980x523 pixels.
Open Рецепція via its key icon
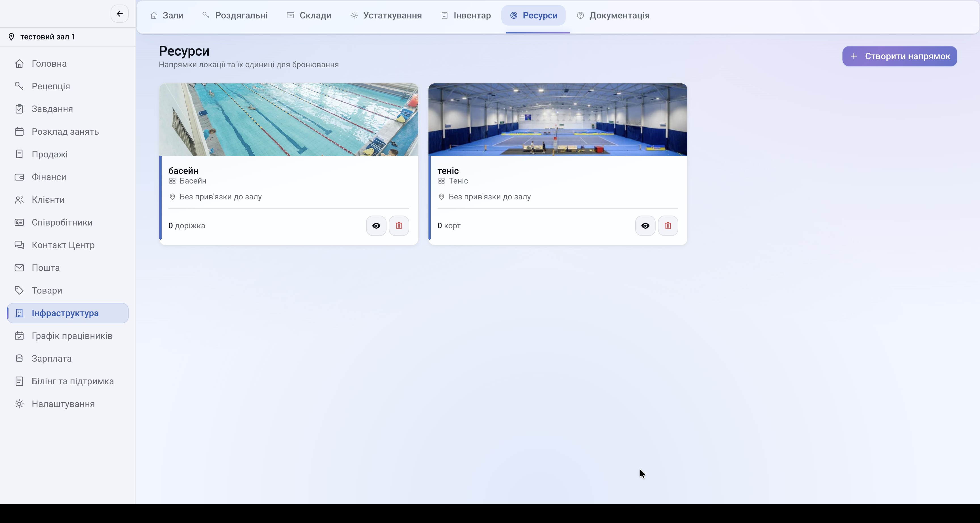pos(19,86)
